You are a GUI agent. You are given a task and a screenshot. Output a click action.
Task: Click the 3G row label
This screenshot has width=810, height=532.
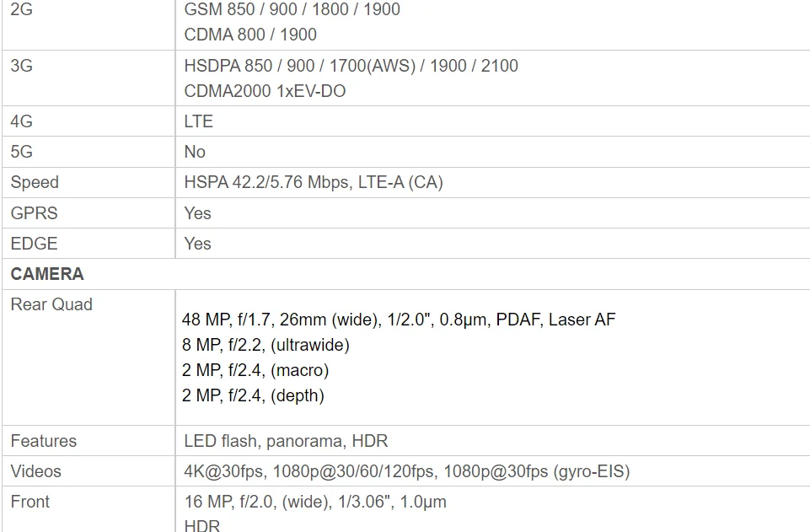click(21, 66)
